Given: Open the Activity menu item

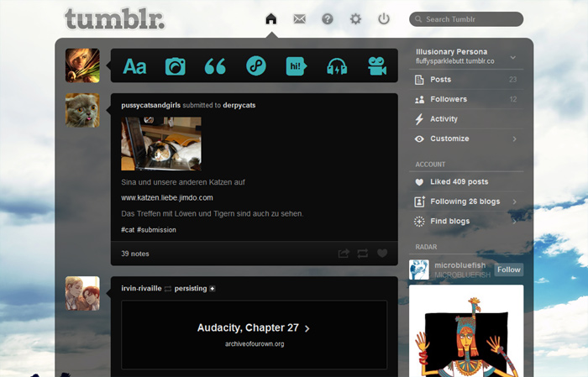Looking at the screenshot, I should pyautogui.click(x=466, y=119).
